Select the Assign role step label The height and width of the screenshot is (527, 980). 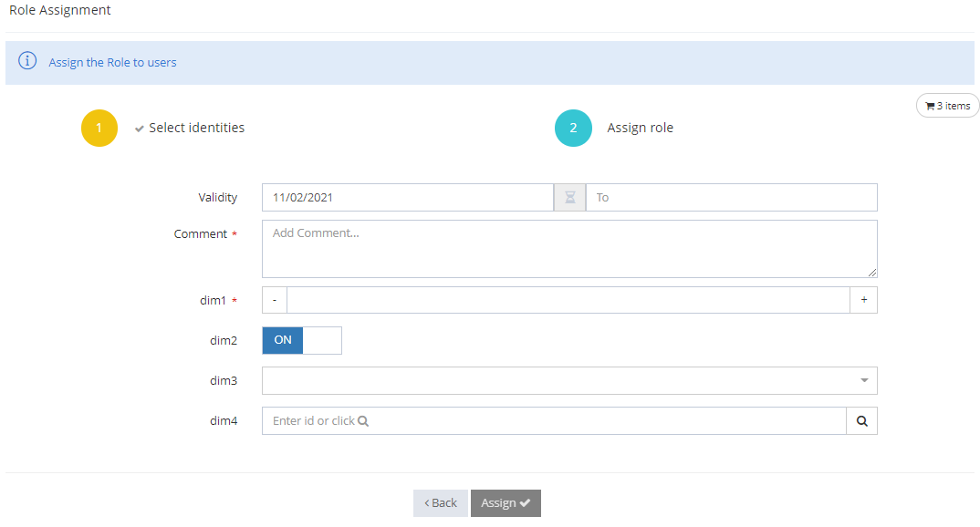pyautogui.click(x=640, y=129)
